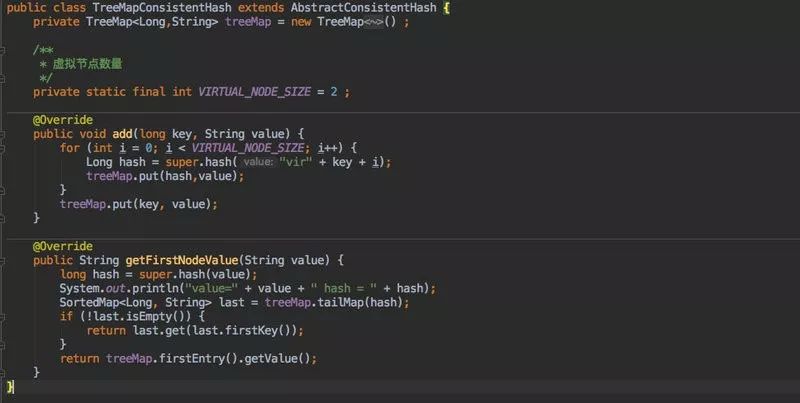Collapse the for loop fold marker
This screenshot has width=800, height=403.
click(x=2, y=148)
